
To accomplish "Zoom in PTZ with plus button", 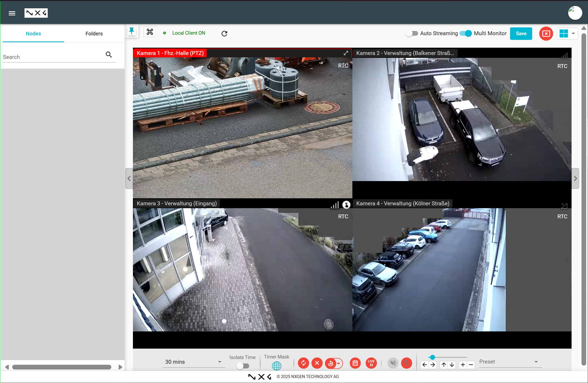I will click(x=463, y=365).
